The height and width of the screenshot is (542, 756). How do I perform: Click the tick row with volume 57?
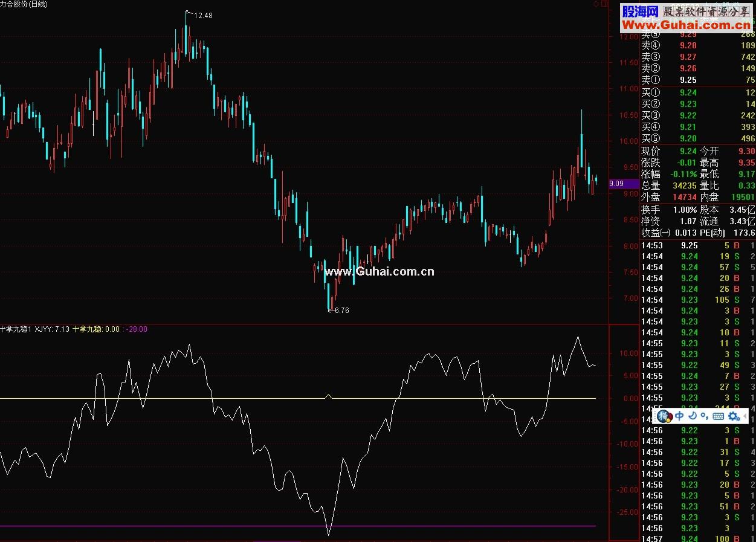click(x=698, y=267)
